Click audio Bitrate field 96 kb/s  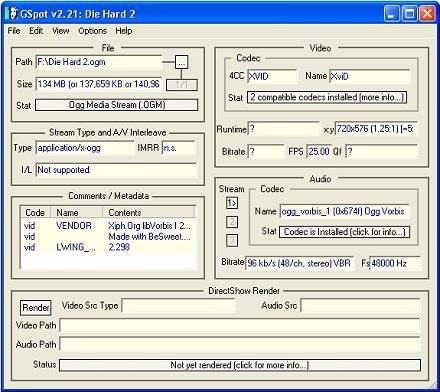[300, 263]
